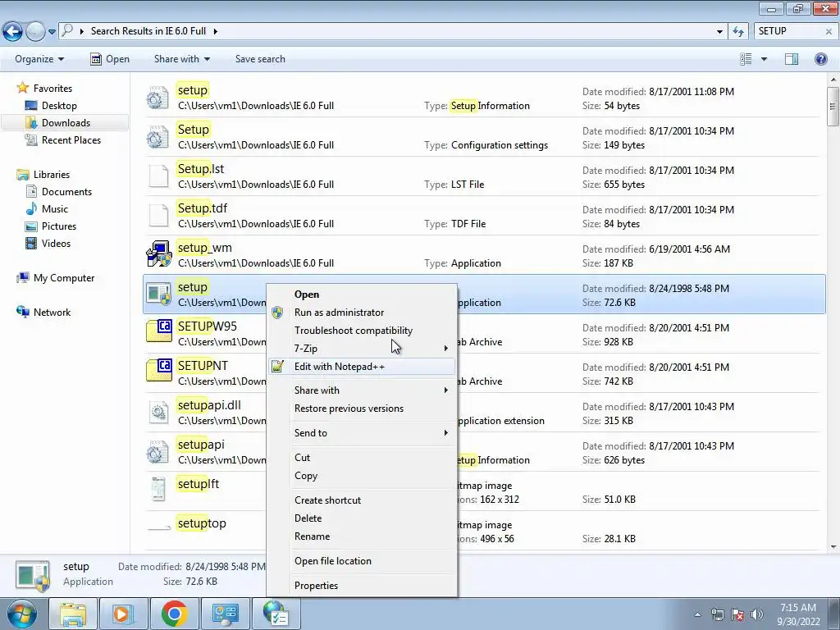Screen dimensions: 840x630
Task: Open Windows Explorer help icon
Action: click(x=820, y=59)
